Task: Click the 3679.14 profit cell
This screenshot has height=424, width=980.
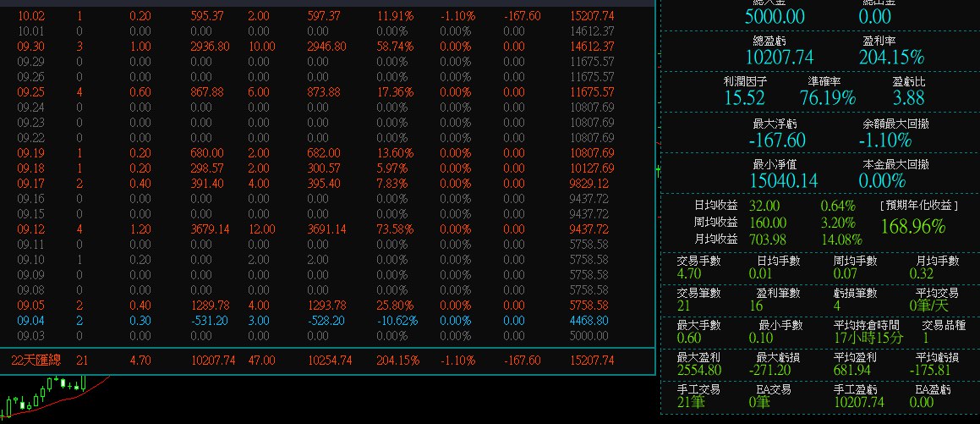Action: tap(210, 229)
